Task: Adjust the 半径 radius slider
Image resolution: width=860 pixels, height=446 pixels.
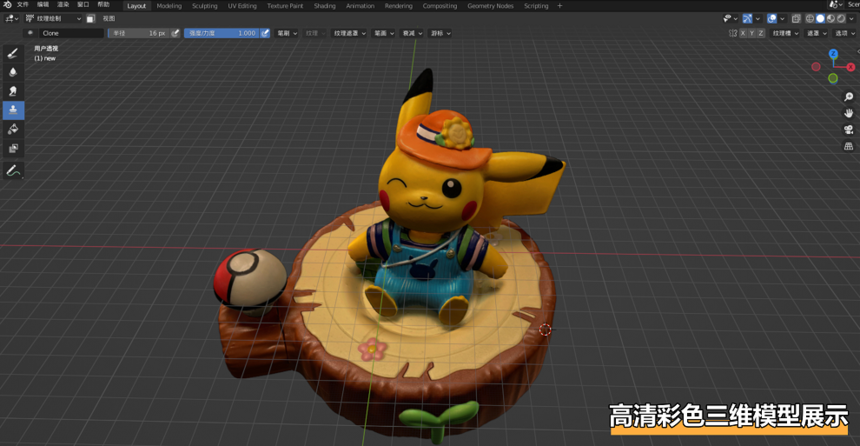Action: [139, 33]
